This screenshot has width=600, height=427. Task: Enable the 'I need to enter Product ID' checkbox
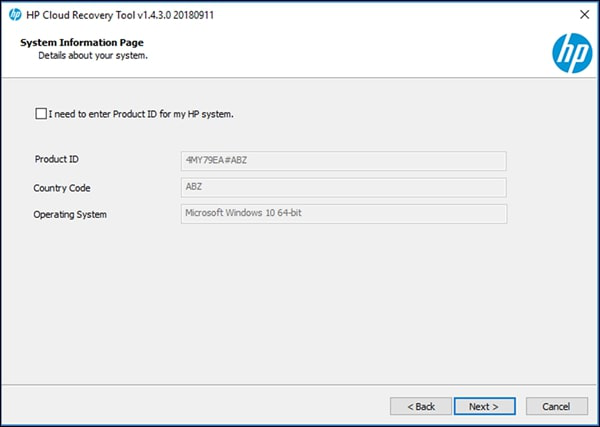[40, 114]
